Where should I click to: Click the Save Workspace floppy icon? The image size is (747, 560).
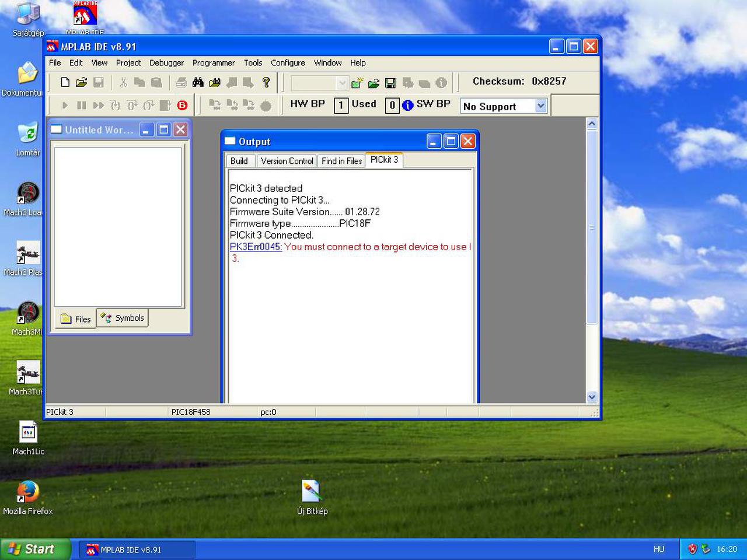click(390, 83)
